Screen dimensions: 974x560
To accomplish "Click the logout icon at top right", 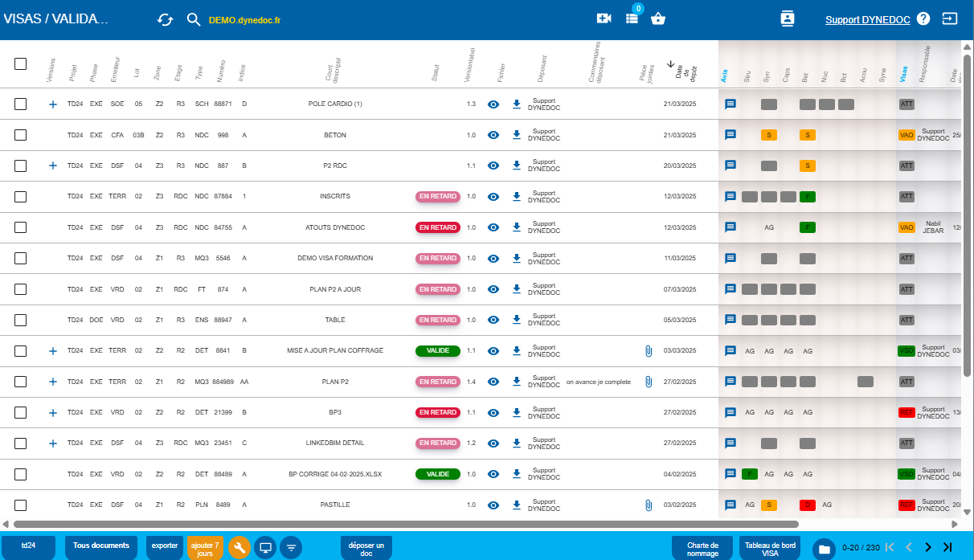I will coord(950,18).
